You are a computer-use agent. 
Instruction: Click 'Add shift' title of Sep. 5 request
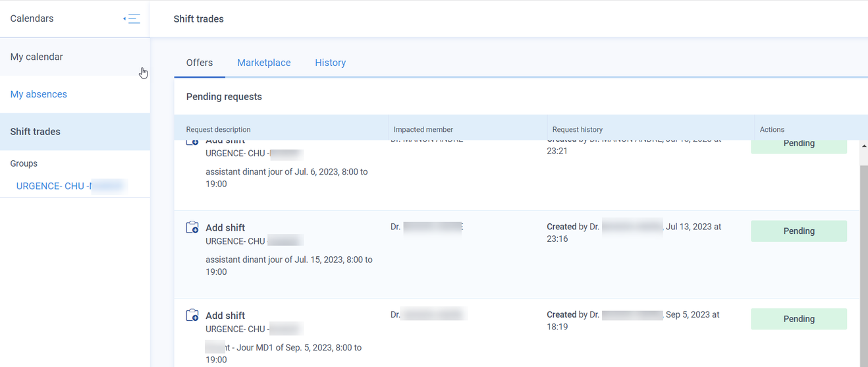225,316
